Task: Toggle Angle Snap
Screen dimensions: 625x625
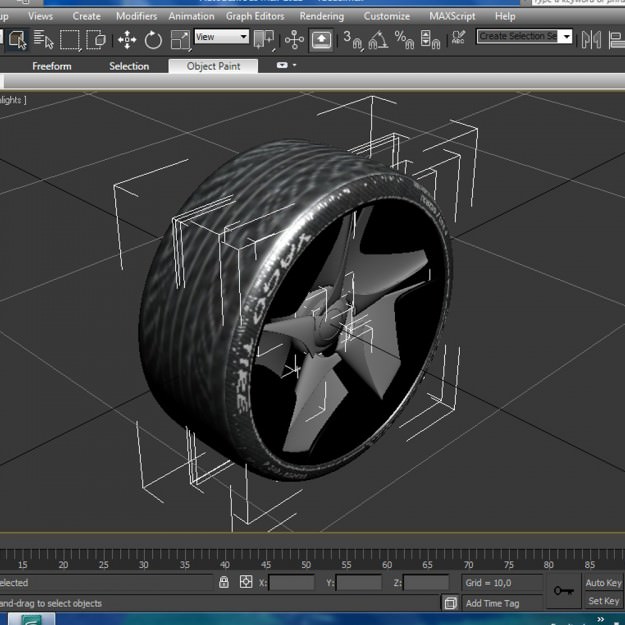Action: pyautogui.click(x=378, y=40)
